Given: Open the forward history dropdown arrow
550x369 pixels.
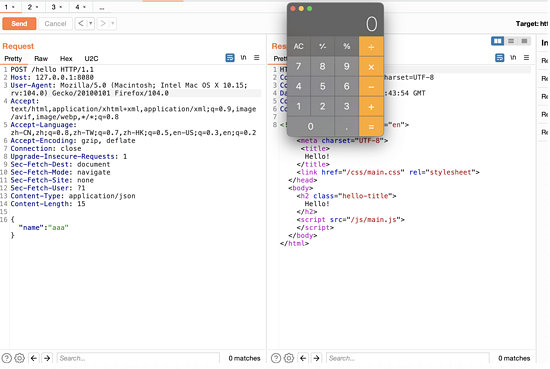Looking at the screenshot, I should (x=113, y=24).
